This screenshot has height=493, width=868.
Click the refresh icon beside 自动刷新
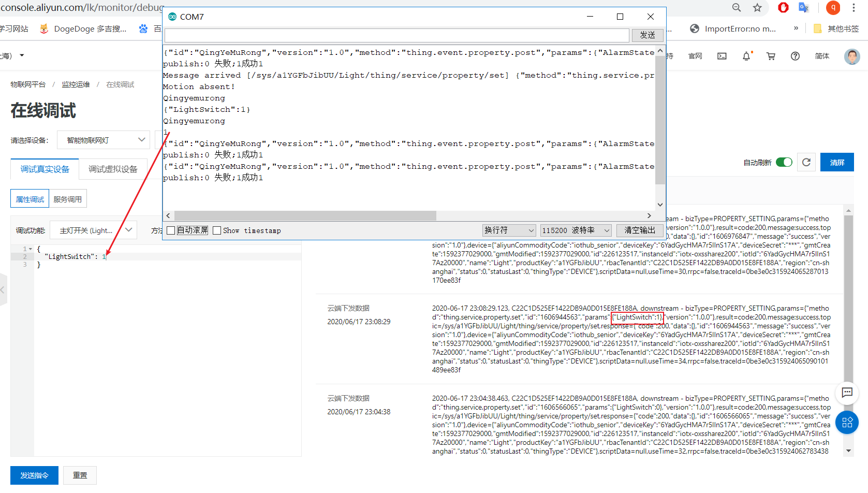pyautogui.click(x=806, y=162)
